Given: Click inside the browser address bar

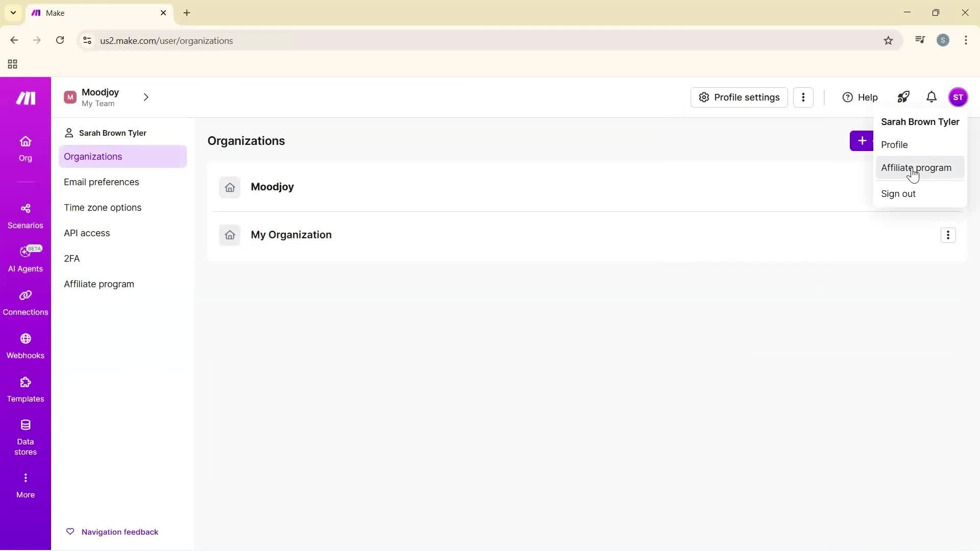Looking at the screenshot, I should click(x=306, y=40).
